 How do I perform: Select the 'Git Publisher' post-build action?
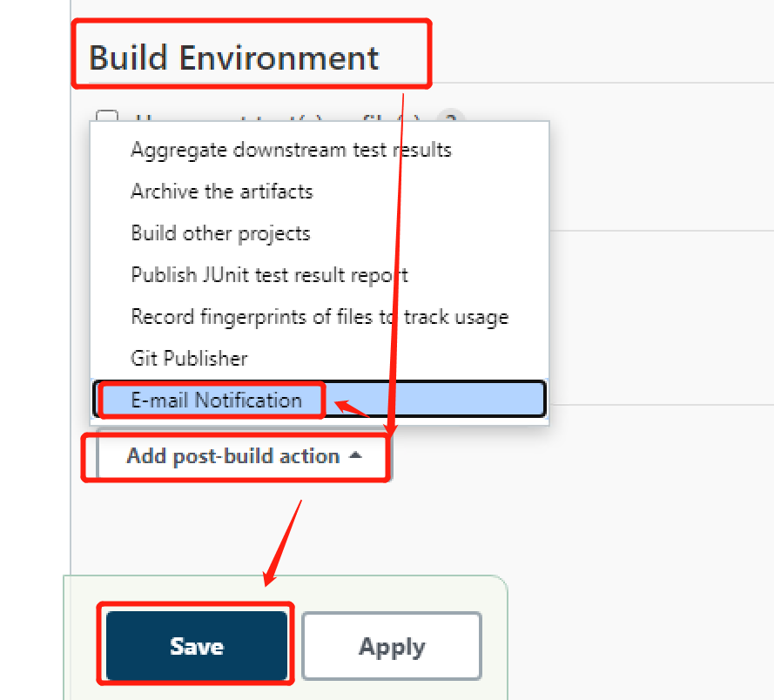coord(188,358)
